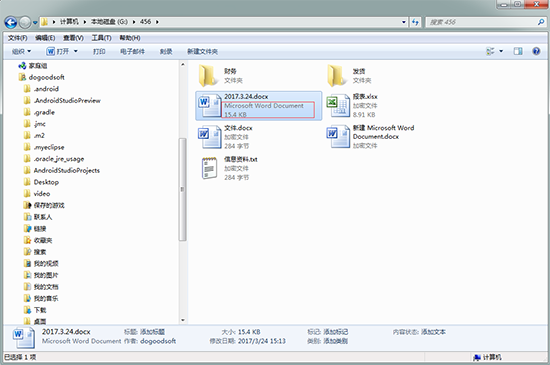Click 电子邮件 in the toolbar
This screenshot has height=365, width=550.
[x=132, y=52]
